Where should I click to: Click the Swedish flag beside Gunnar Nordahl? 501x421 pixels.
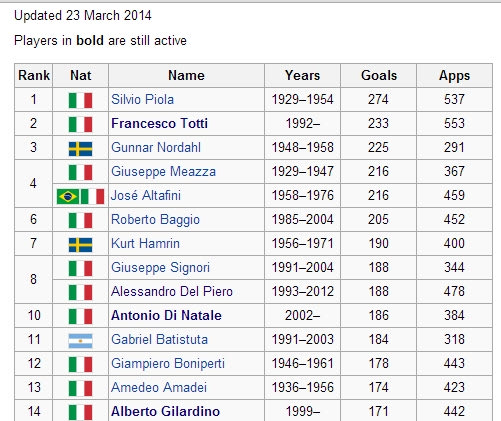pyautogui.click(x=80, y=149)
